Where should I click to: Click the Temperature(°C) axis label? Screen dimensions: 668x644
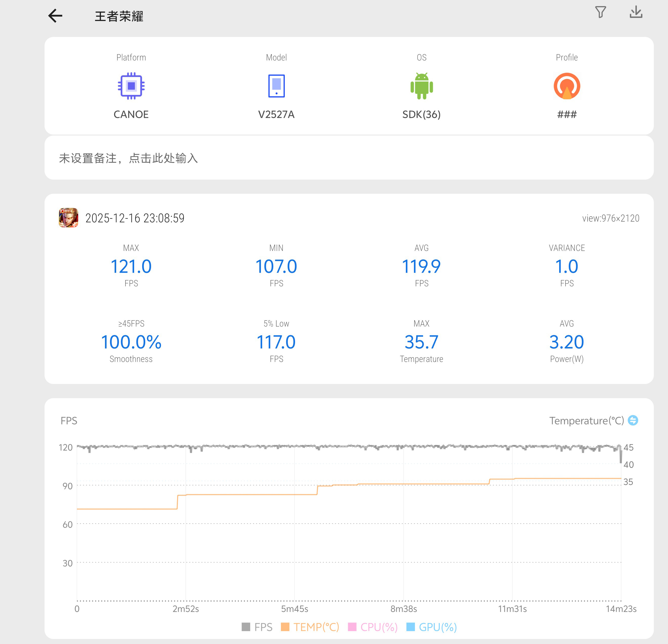pyautogui.click(x=586, y=420)
